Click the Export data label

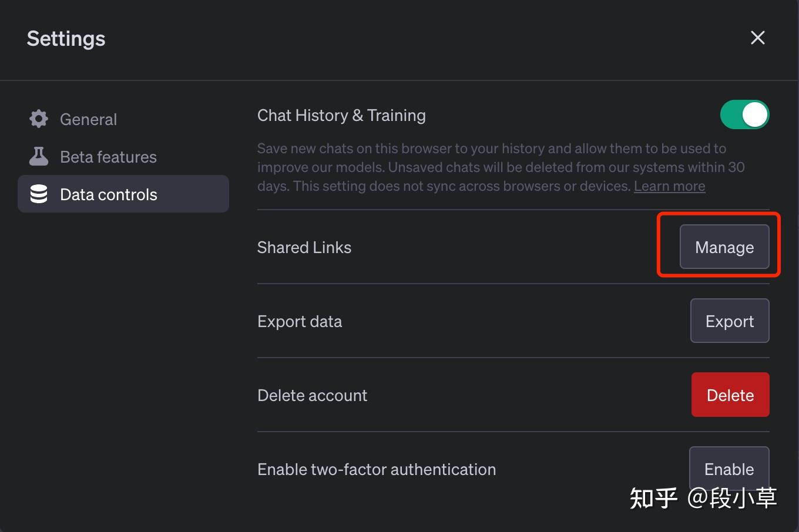[300, 322]
